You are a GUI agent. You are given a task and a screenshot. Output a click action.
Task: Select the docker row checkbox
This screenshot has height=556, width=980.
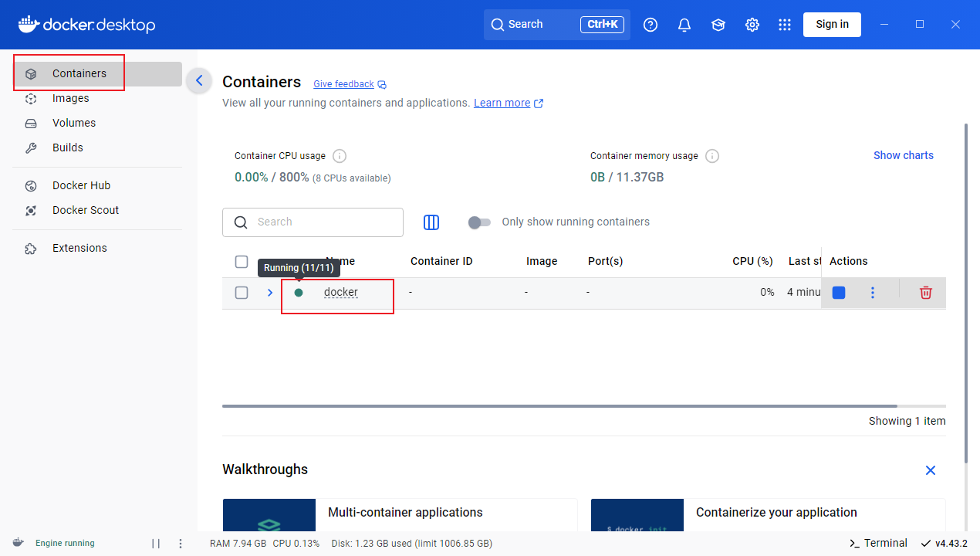click(242, 293)
